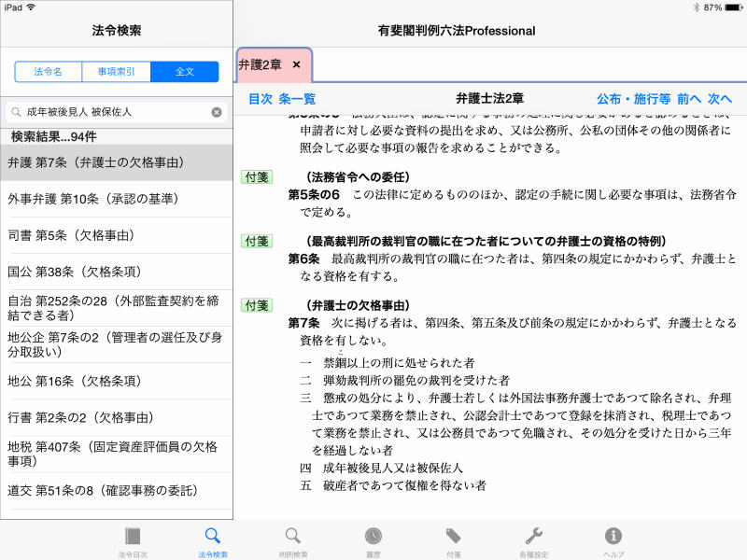The image size is (747, 560).
Task: Tap the Wi-Fi status icon
Action: (31, 7)
